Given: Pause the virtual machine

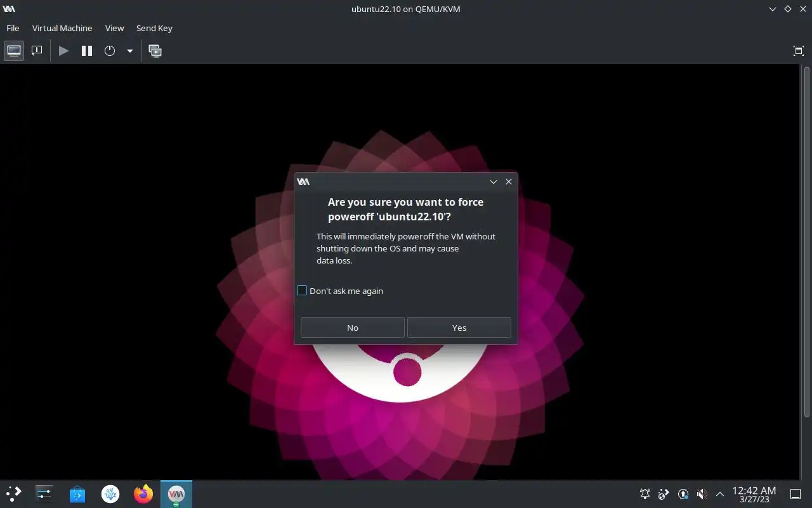Looking at the screenshot, I should click(87, 51).
